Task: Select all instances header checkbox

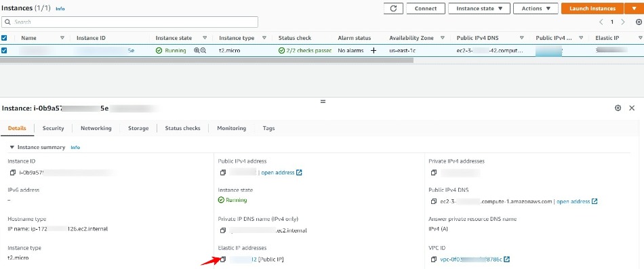Action: tap(4, 38)
